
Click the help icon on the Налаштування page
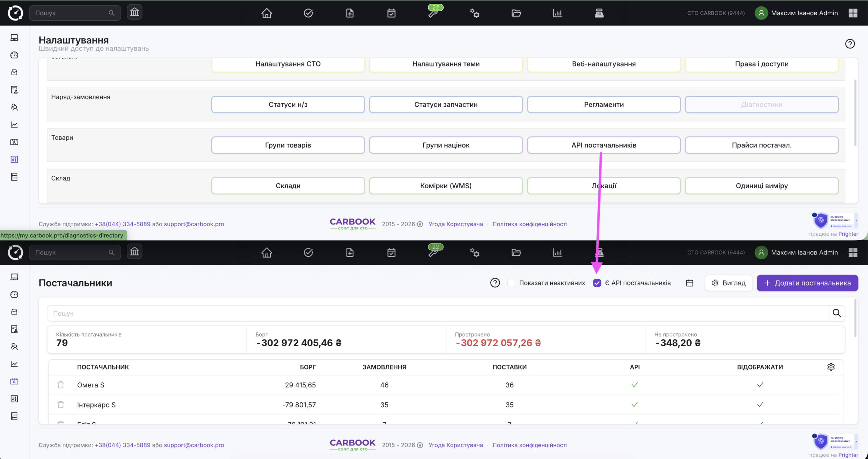coord(850,44)
